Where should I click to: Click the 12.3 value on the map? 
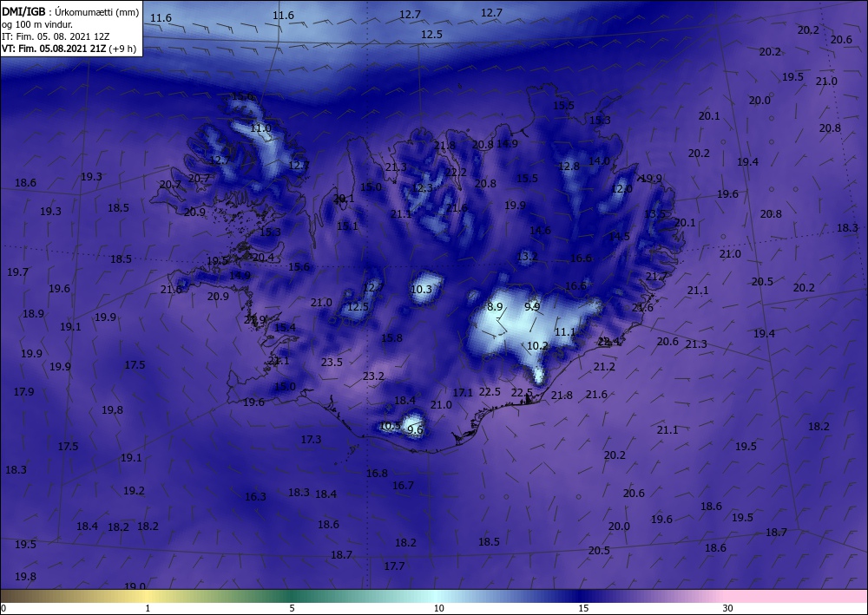coord(422,188)
